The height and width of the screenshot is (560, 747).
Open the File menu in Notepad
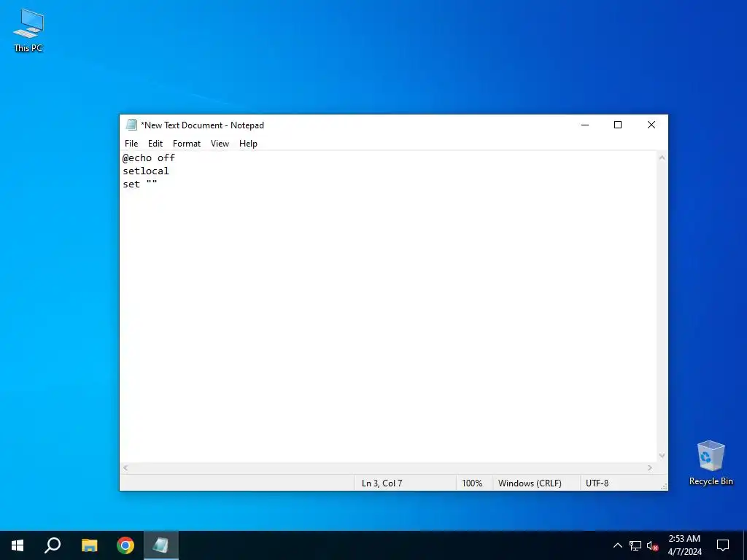[131, 144]
